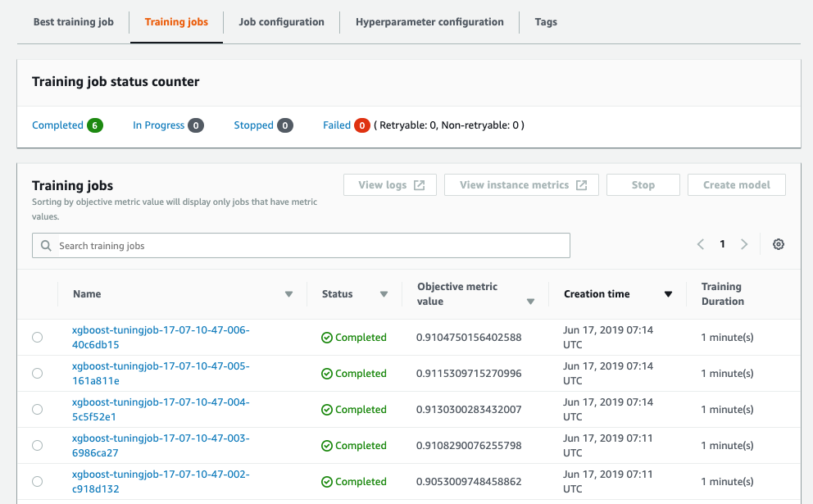The width and height of the screenshot is (813, 504).
Task: Open Hyperparameter configuration tab
Action: click(429, 22)
